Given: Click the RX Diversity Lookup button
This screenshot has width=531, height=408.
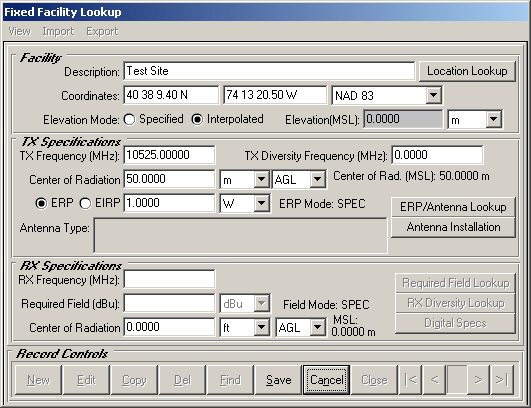Looking at the screenshot, I should 455,303.
